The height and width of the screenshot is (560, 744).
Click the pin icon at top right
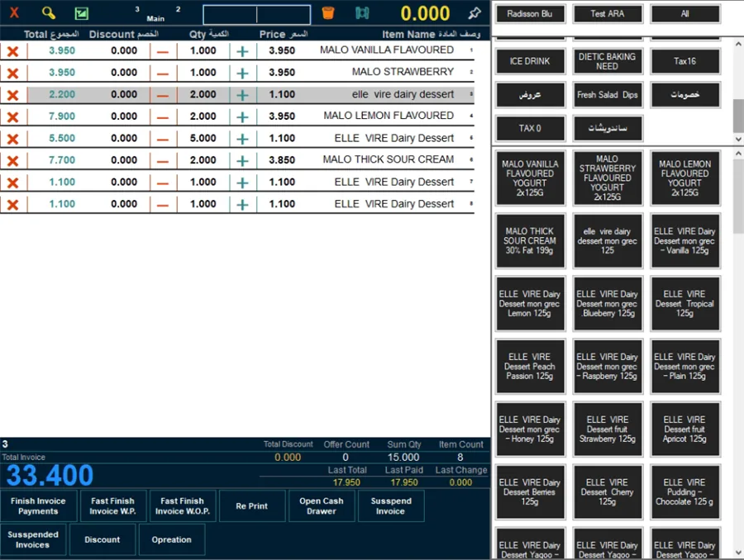click(475, 13)
